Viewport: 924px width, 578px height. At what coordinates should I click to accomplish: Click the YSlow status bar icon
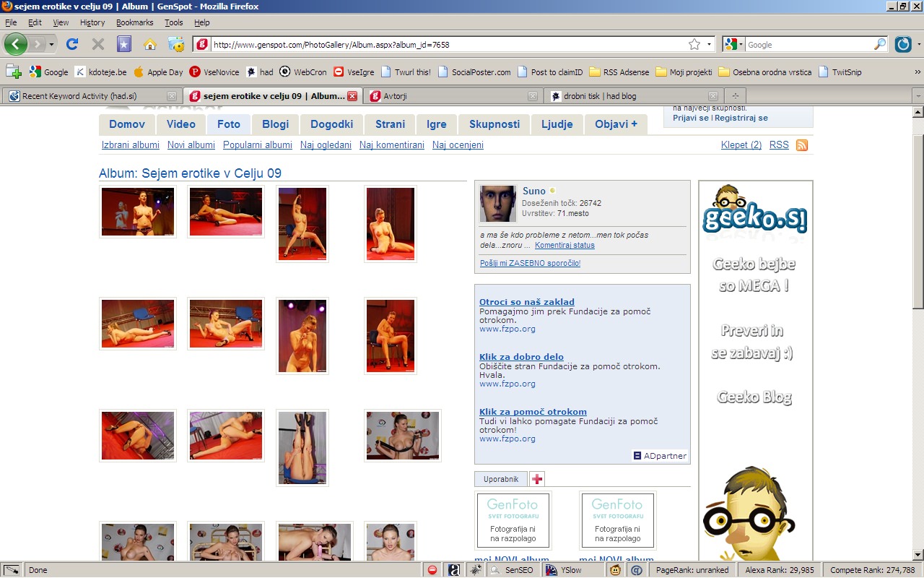564,570
